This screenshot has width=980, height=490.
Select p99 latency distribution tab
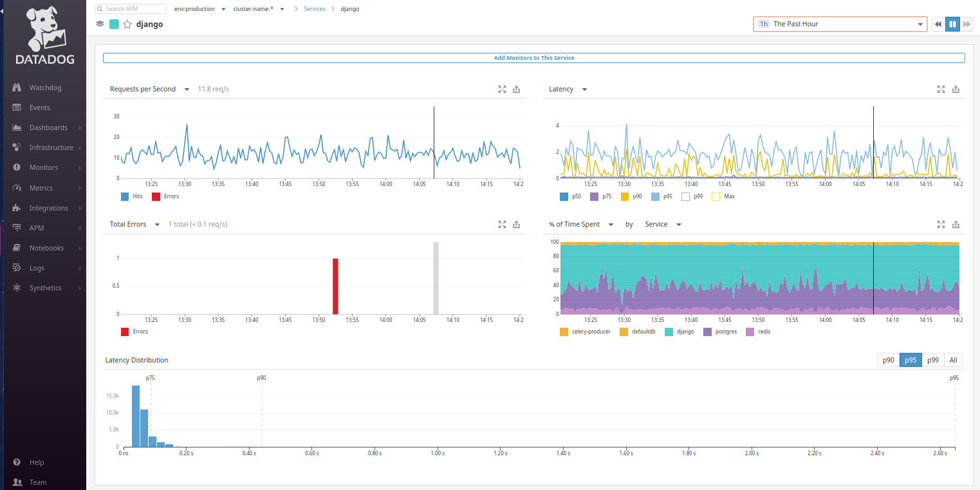933,361
